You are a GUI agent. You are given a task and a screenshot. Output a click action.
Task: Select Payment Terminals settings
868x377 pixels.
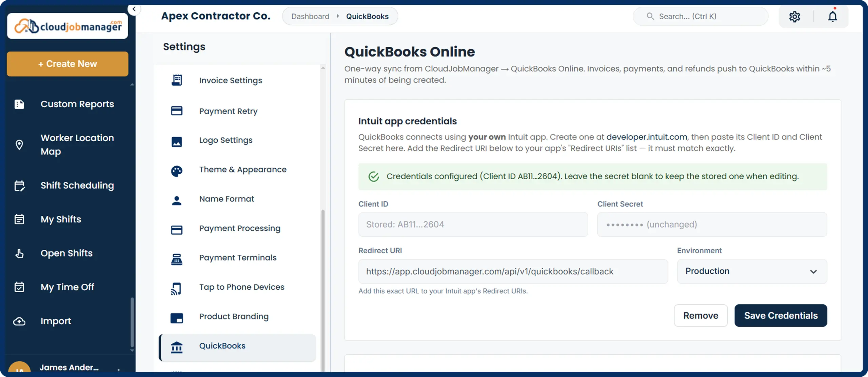pyautogui.click(x=237, y=258)
